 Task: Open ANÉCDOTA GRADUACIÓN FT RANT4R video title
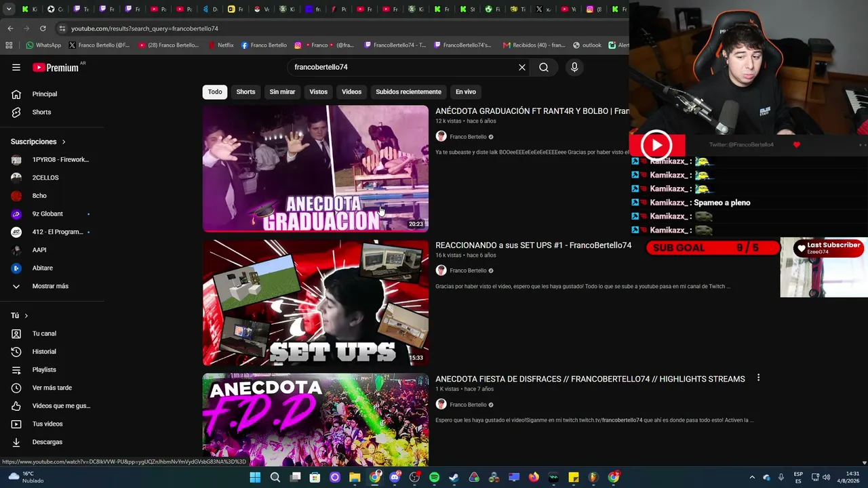(532, 111)
